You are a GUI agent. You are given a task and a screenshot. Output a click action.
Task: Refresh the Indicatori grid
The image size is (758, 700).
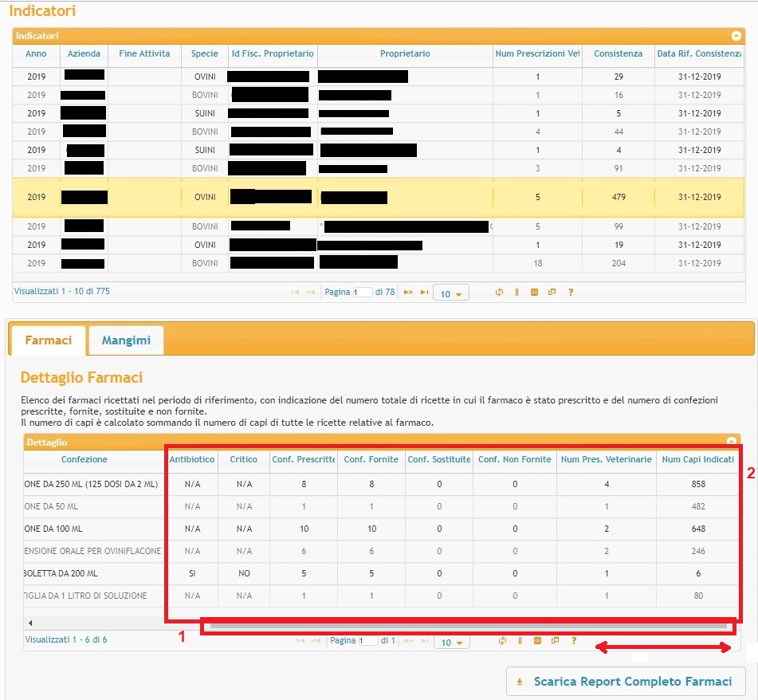click(500, 292)
